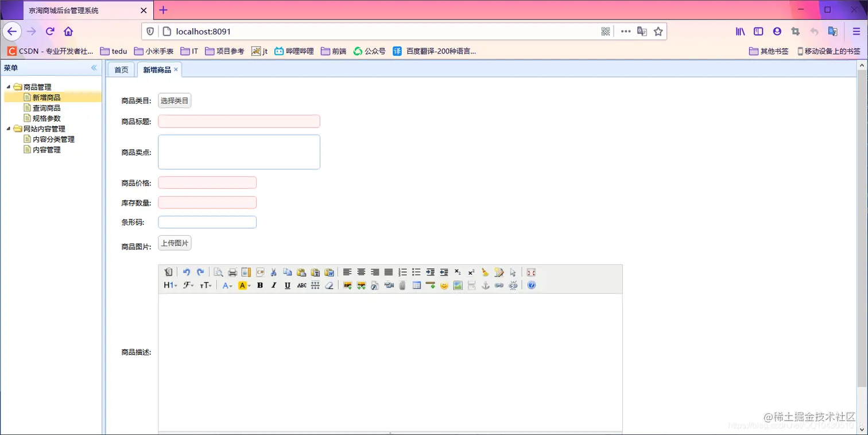Open the line height dropdown
Viewport: 868px width, 435px height.
(x=315, y=285)
